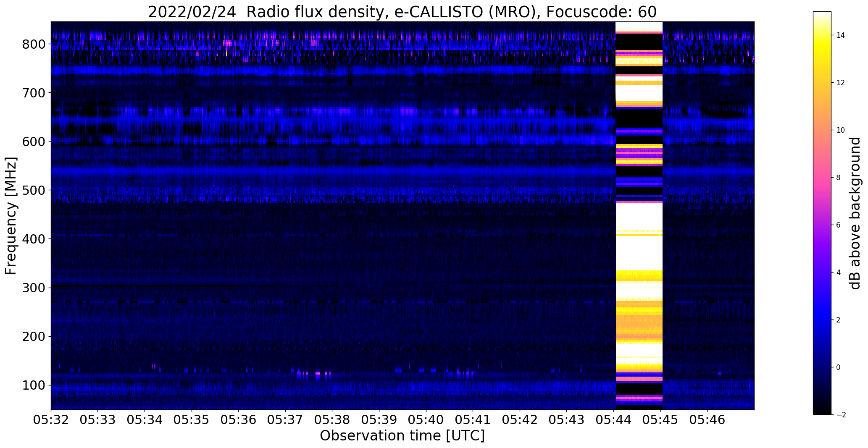
Task: Click the 05:32 time tick label
Action: [51, 419]
